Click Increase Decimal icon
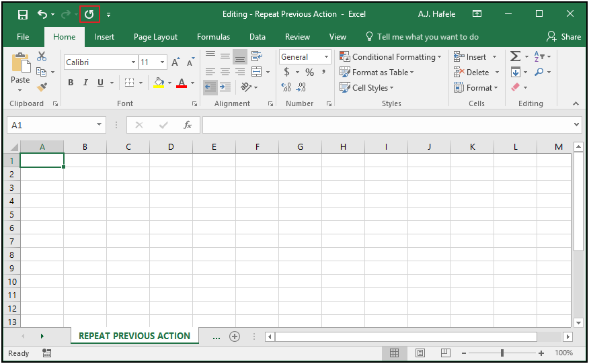The width and height of the screenshot is (589, 364). tap(286, 87)
